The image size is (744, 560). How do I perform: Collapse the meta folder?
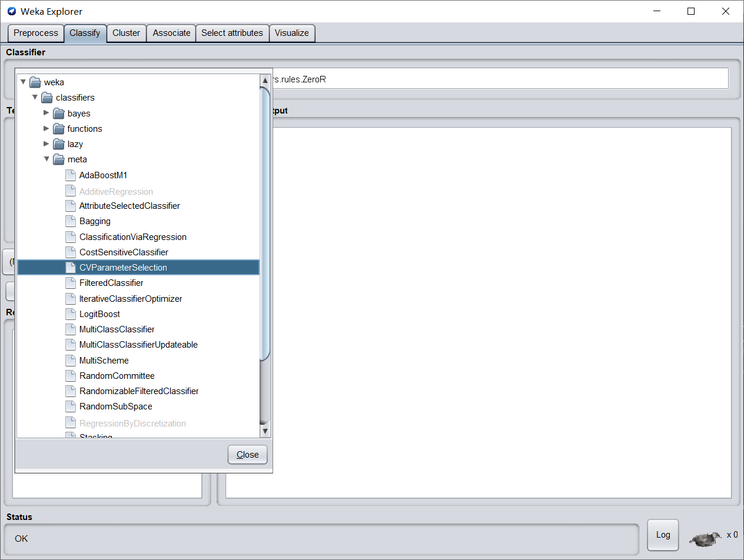46,159
